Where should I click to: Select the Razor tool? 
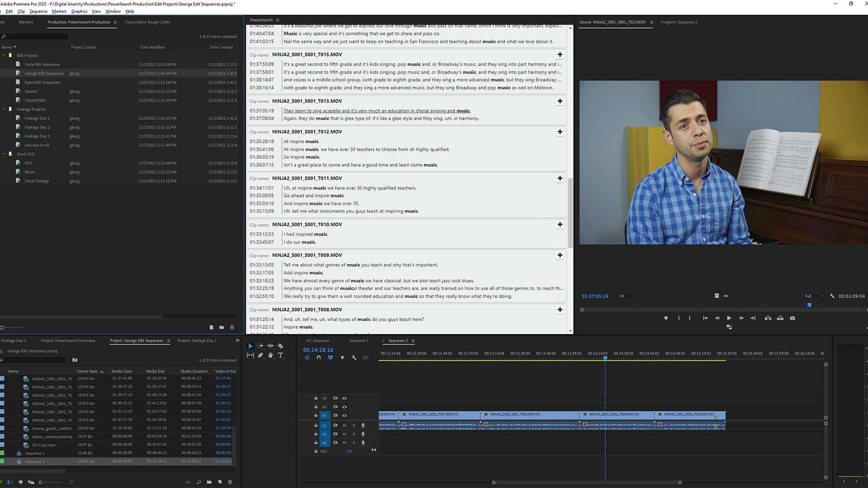click(280, 346)
